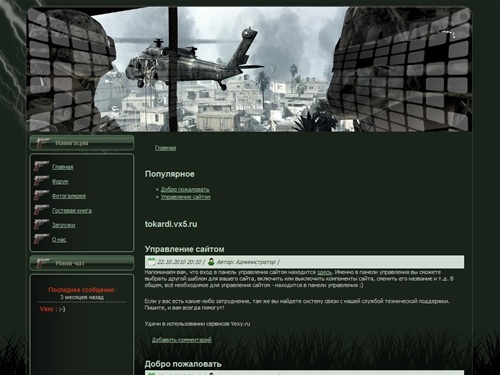This screenshot has height=375, width=500.
Task: Click the tokardi.vx5.ru site title
Action: tap(171, 224)
